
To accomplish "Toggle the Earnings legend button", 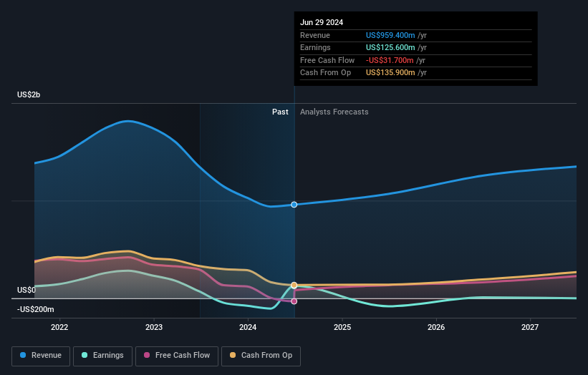I will coord(102,356).
